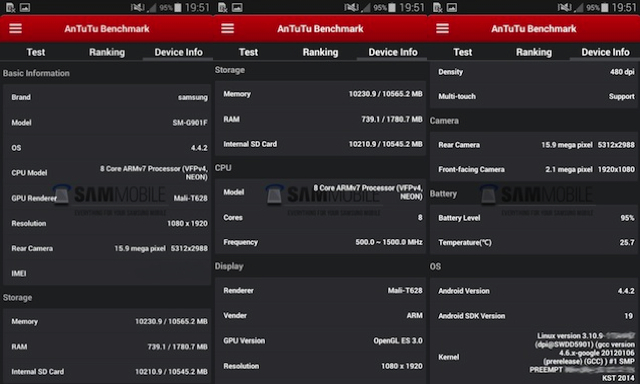The width and height of the screenshot is (640, 384).
Task: Tap the Display section header
Action: click(x=229, y=266)
